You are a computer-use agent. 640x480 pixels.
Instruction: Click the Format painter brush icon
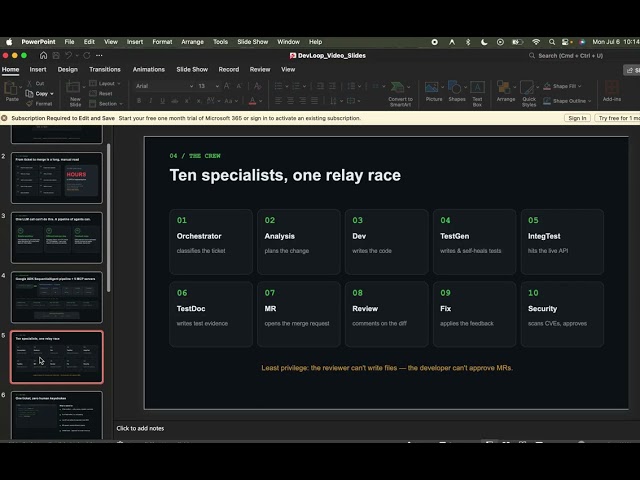(29, 104)
